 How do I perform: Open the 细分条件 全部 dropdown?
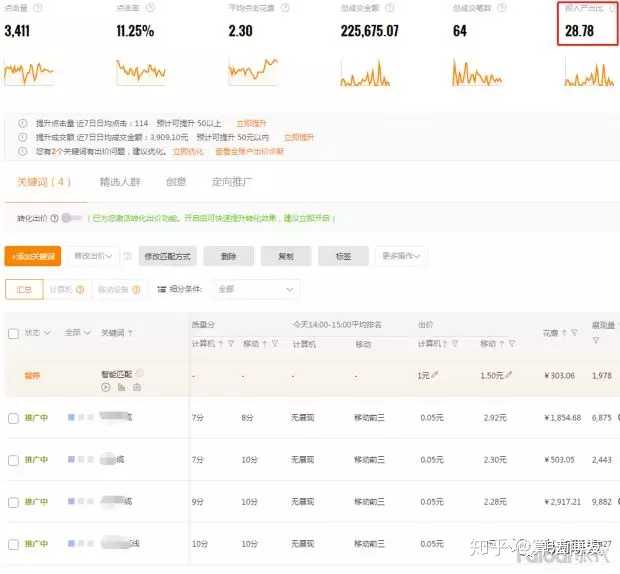257,289
